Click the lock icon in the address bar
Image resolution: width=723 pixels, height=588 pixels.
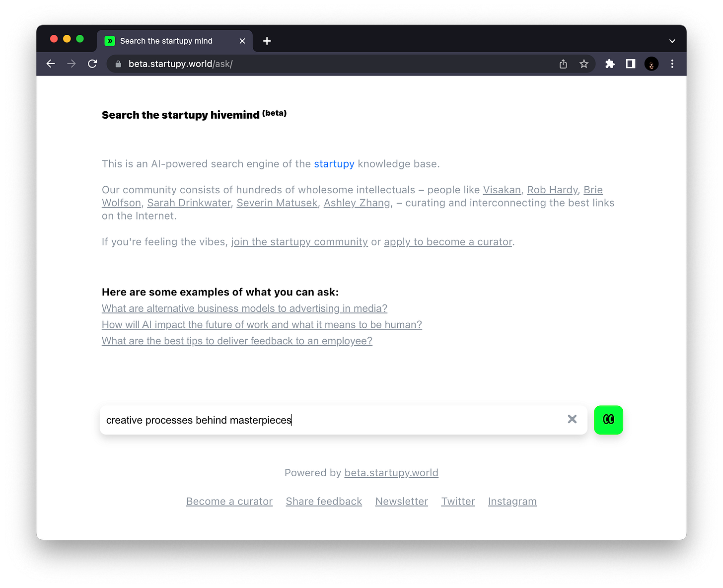point(118,64)
